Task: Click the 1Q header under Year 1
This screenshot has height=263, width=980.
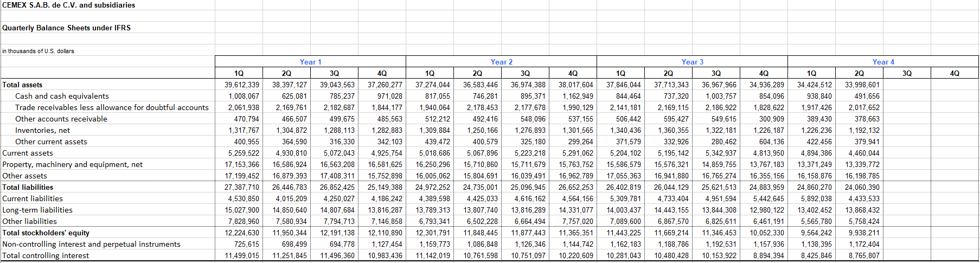Action: point(239,73)
